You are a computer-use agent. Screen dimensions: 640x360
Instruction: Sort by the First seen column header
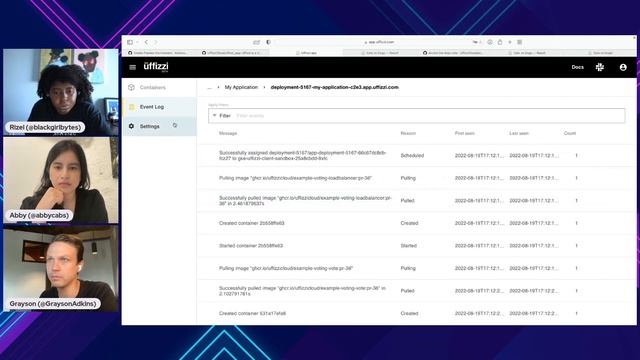464,133
